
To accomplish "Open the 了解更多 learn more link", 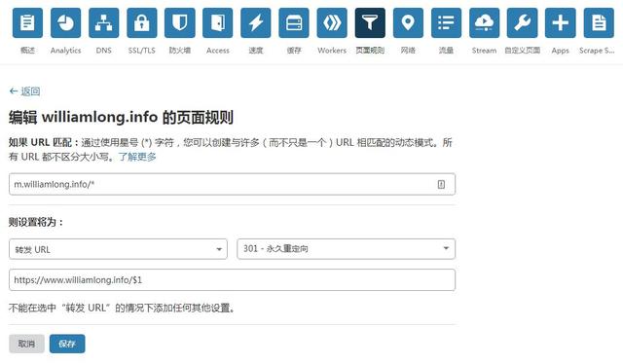I will coord(137,157).
